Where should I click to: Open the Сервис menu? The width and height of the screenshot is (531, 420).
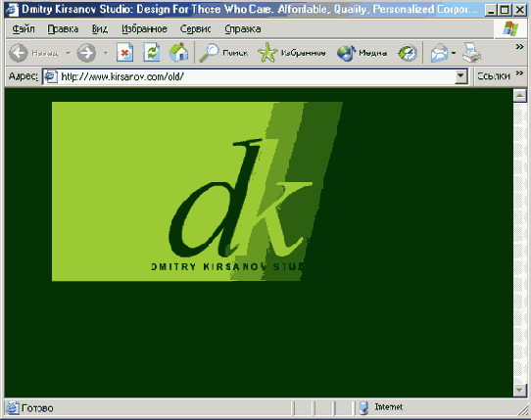pyautogui.click(x=195, y=29)
